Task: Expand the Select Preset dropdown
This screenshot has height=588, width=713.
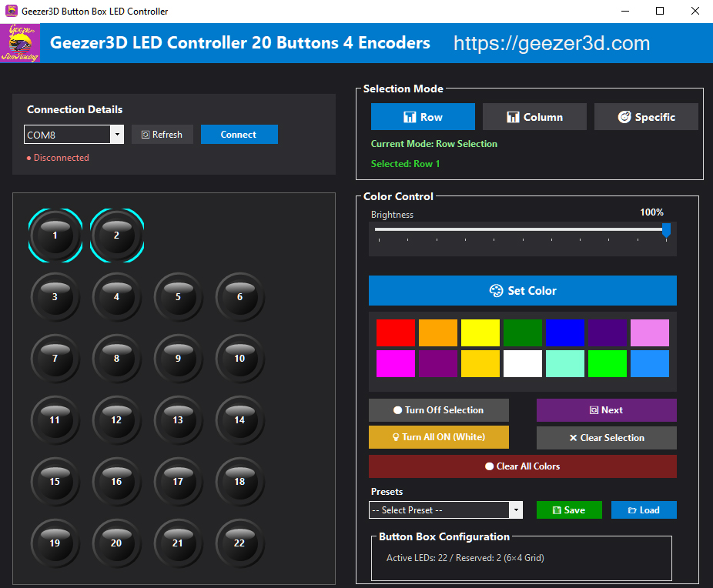Action: 515,510
